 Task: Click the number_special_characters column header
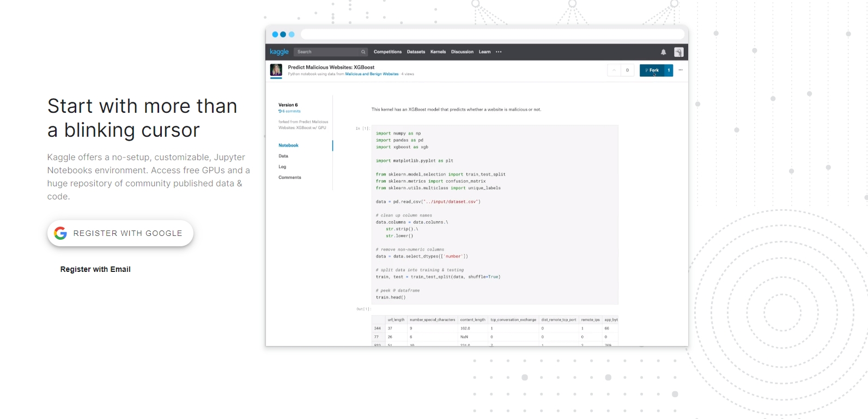(433, 320)
